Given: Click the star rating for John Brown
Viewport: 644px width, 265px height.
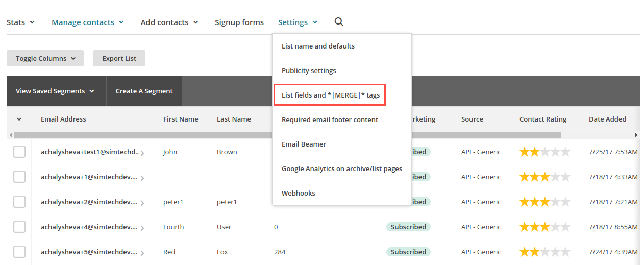Looking at the screenshot, I should tap(544, 152).
